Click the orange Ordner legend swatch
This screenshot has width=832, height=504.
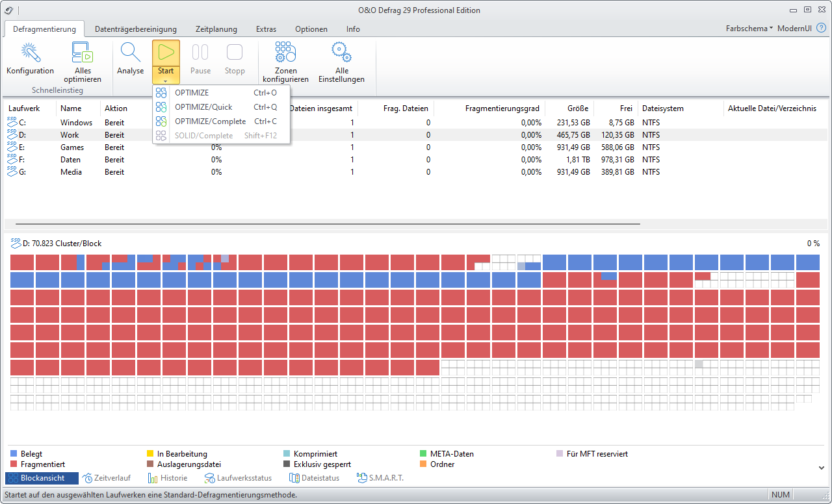coord(424,464)
